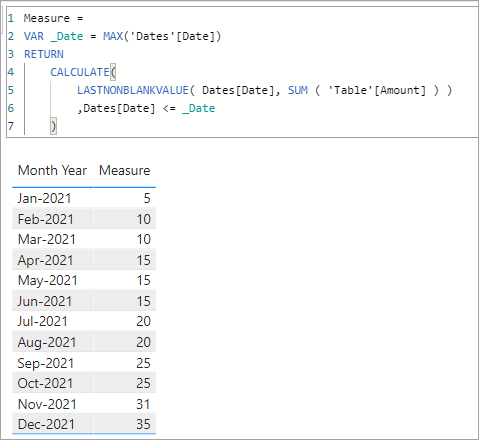Click the value 20 for Jul-2021
The image size is (479, 440).
[x=144, y=321]
